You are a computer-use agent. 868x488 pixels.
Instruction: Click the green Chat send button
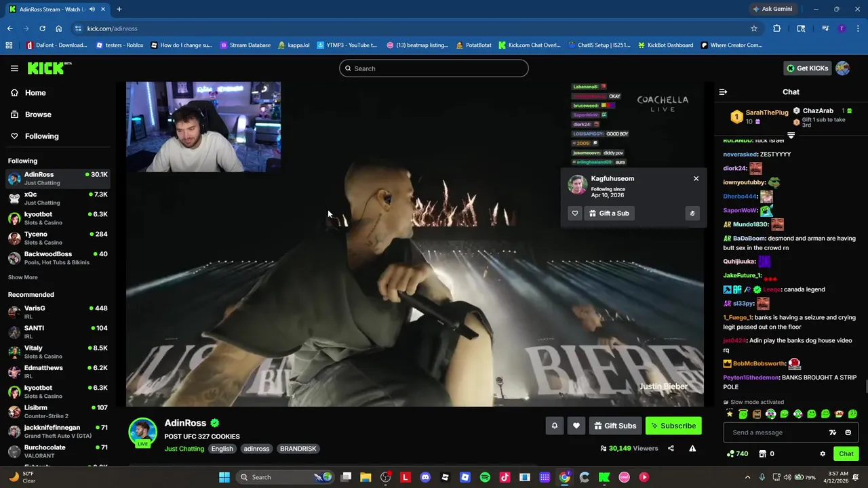point(846,454)
